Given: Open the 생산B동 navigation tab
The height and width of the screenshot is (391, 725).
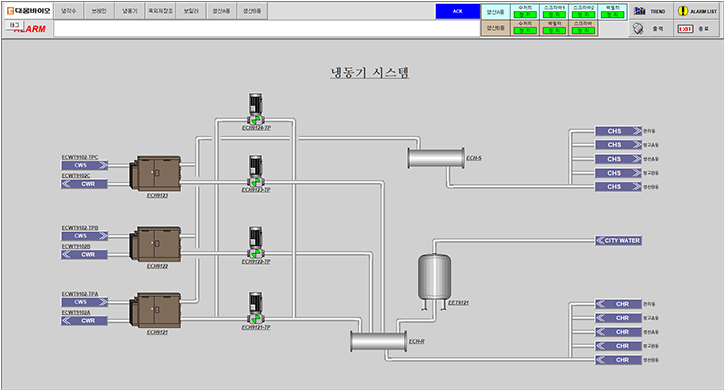Looking at the screenshot, I should point(252,11).
